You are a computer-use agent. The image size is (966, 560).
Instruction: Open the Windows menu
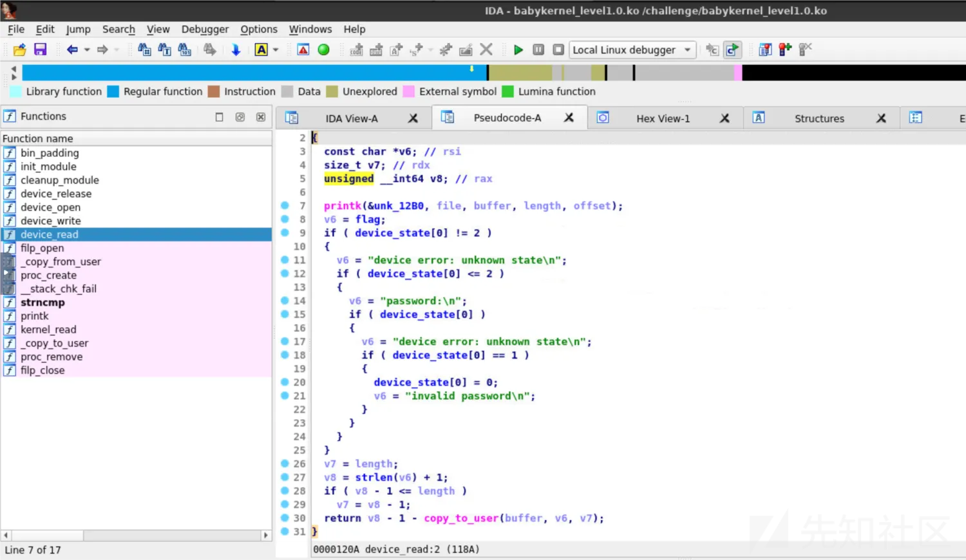click(310, 29)
